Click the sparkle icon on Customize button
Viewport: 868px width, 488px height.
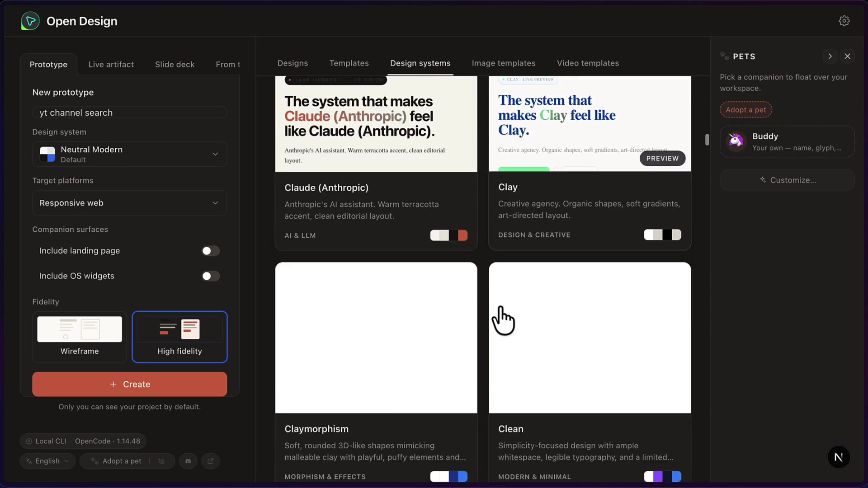point(763,180)
